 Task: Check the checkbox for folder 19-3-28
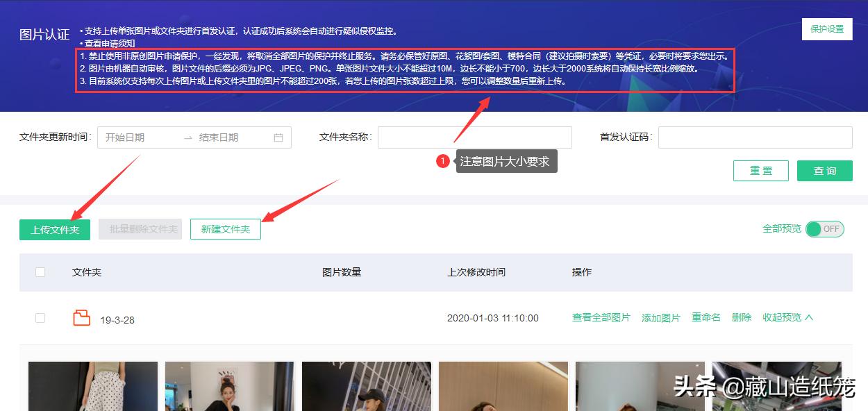pyautogui.click(x=40, y=317)
